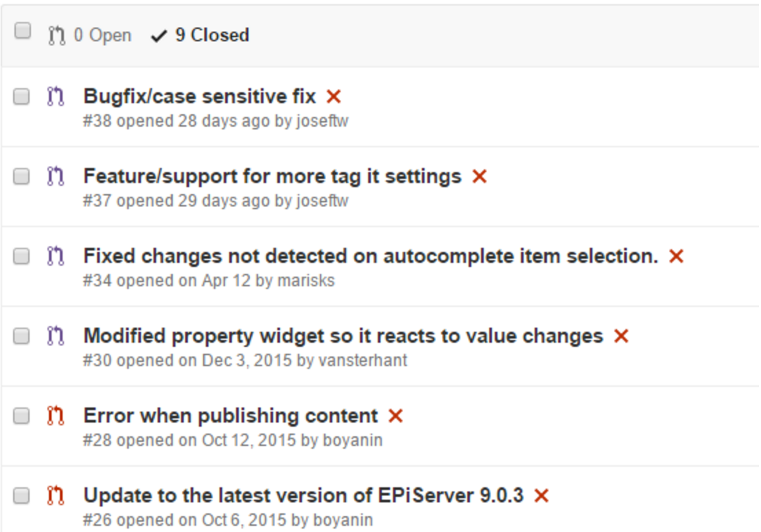This screenshot has width=761, height=532.
Task: Open Fixed changes not detected on autocomplete item selection
Action: click(371, 256)
